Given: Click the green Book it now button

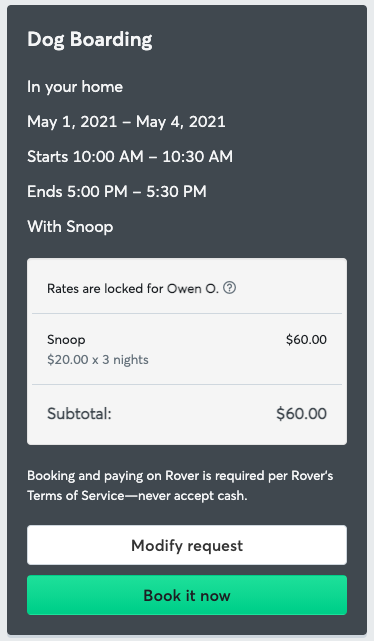Looking at the screenshot, I should click(x=187, y=595).
